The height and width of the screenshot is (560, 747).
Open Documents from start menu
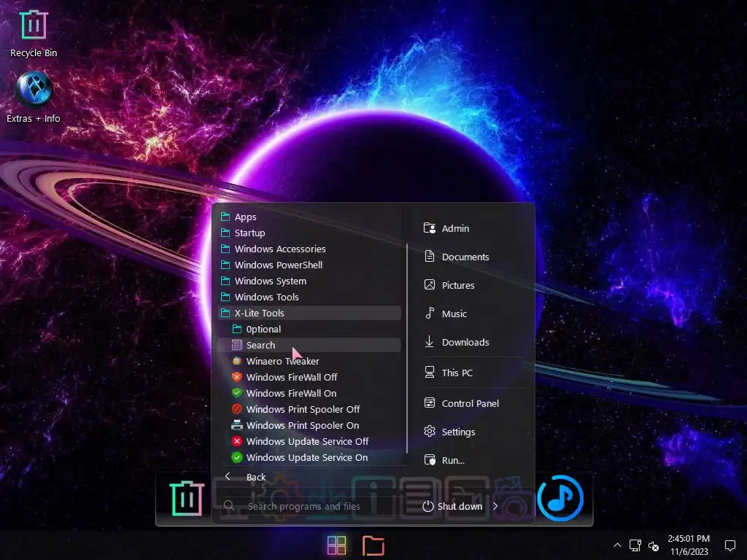tap(475, 257)
